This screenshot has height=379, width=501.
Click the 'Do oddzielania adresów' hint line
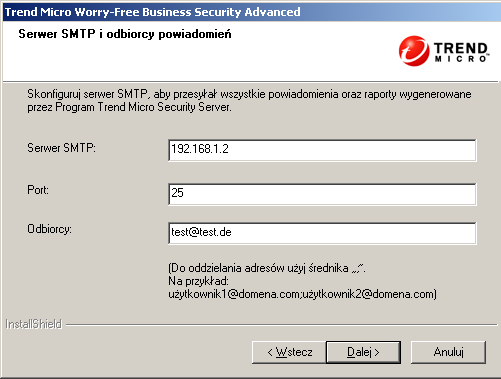(267, 268)
